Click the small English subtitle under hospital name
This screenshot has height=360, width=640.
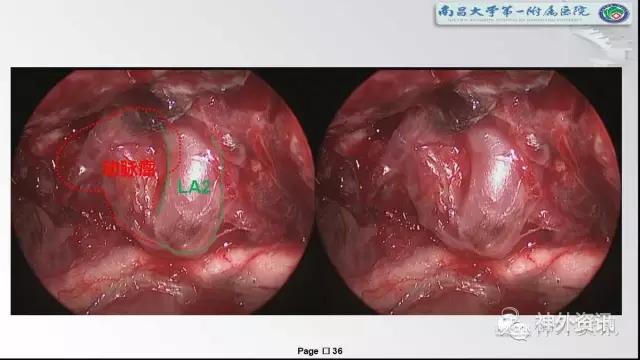pos(513,20)
